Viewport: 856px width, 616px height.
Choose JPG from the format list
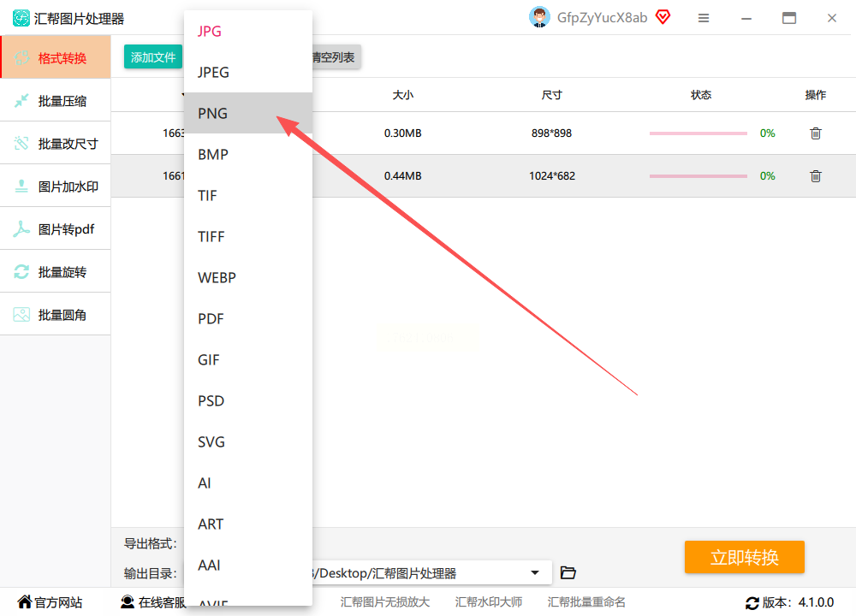coord(248,31)
